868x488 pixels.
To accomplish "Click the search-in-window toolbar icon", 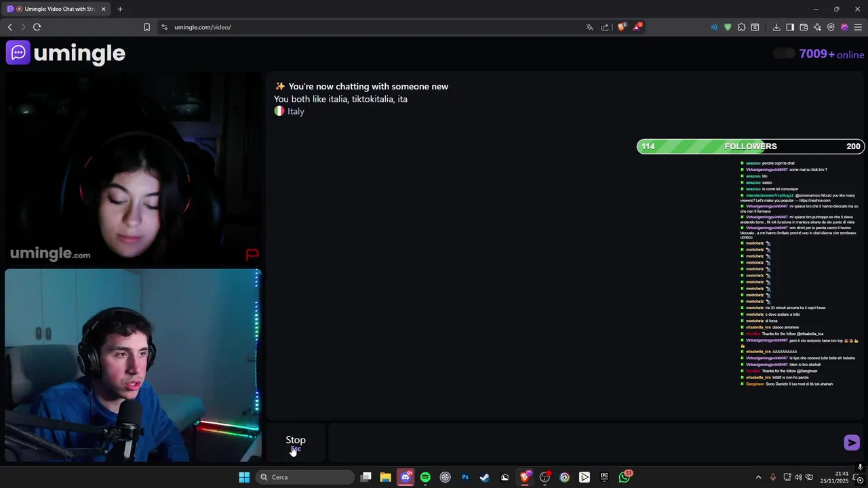I will pyautogui.click(x=755, y=27).
